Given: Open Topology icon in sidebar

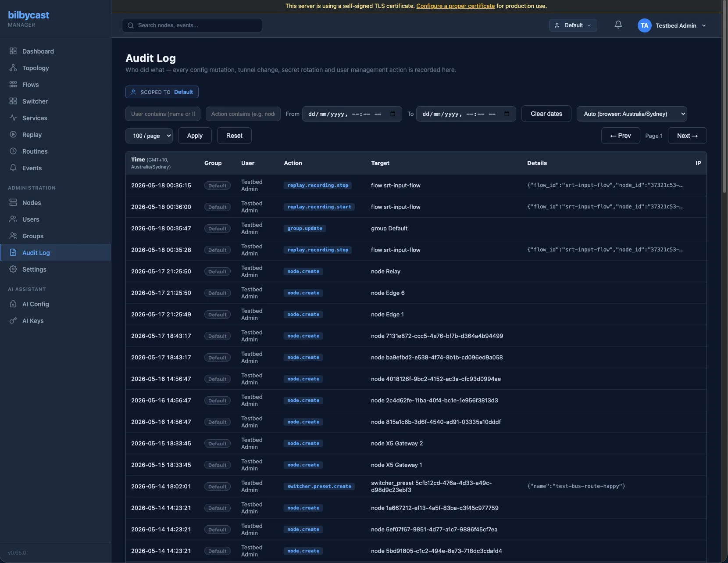Looking at the screenshot, I should pos(13,68).
